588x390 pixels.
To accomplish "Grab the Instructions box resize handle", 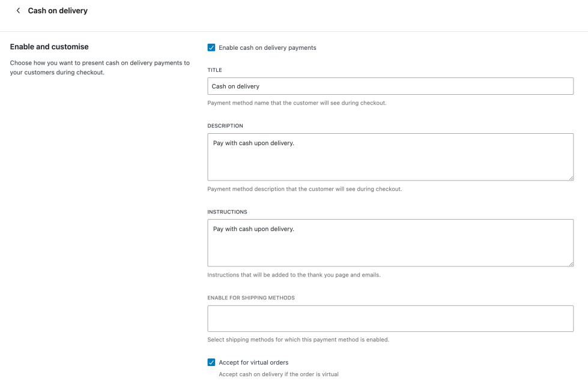I will (x=571, y=263).
